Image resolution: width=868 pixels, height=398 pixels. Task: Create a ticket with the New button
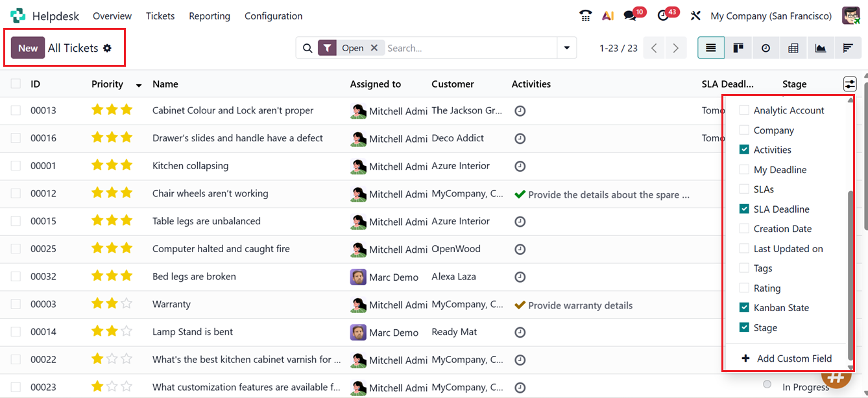click(27, 47)
